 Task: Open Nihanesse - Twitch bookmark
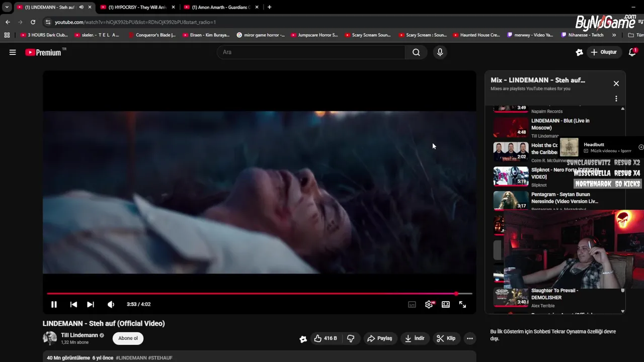coord(582,35)
